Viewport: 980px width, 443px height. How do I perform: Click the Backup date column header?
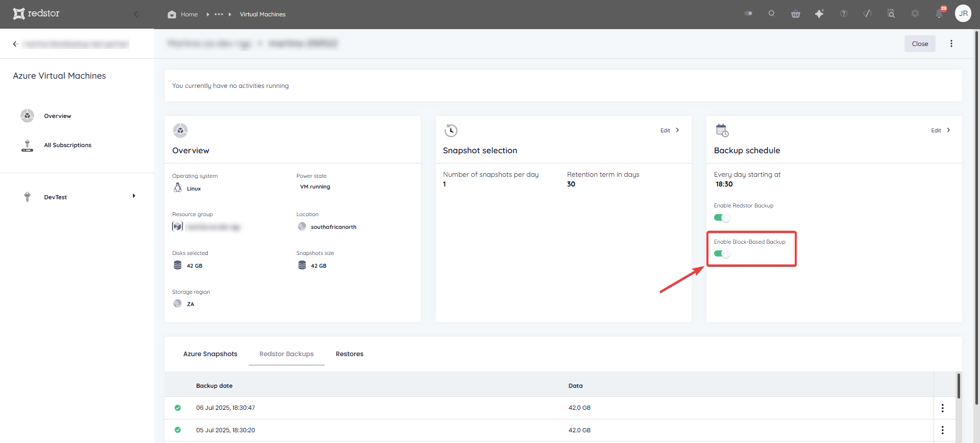point(214,386)
